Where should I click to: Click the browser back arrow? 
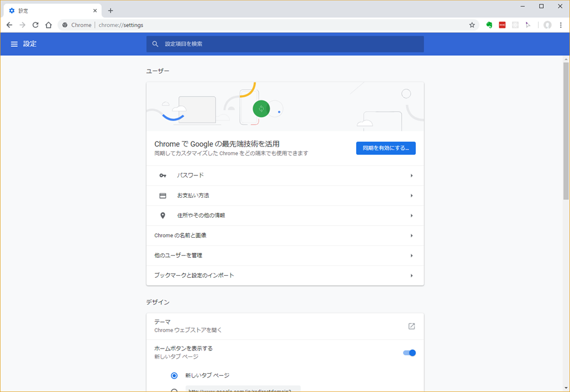[x=9, y=25]
